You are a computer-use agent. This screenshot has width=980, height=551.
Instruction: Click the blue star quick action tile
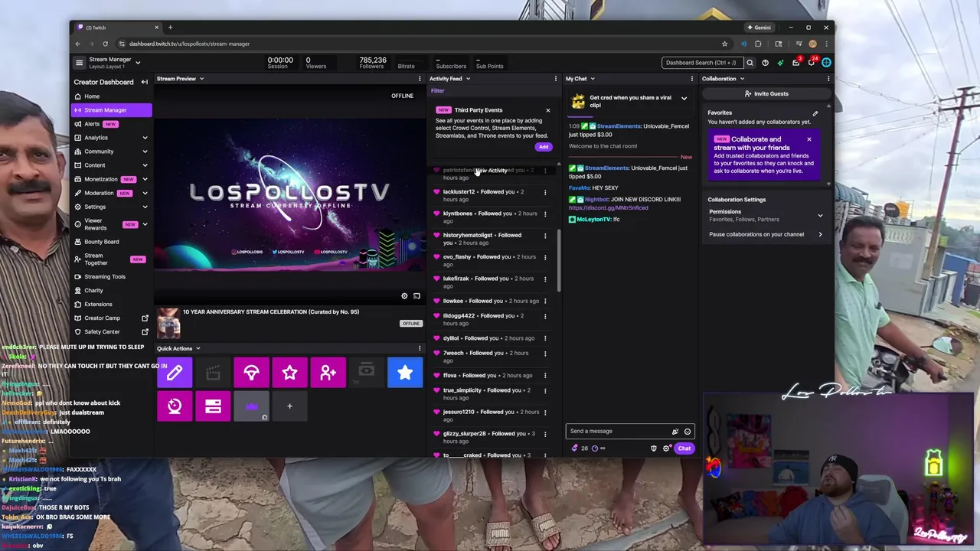point(404,373)
